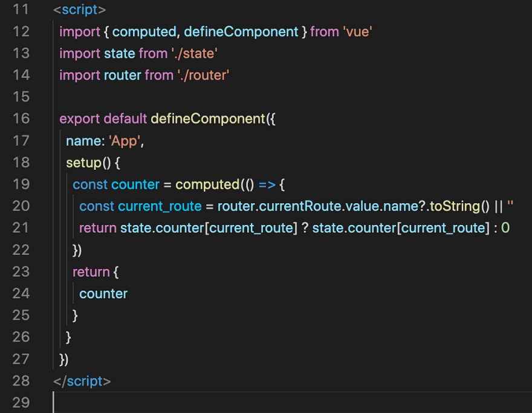Click 'currentRoute' property on line 20
The width and height of the screenshot is (532, 413).
click(x=300, y=206)
